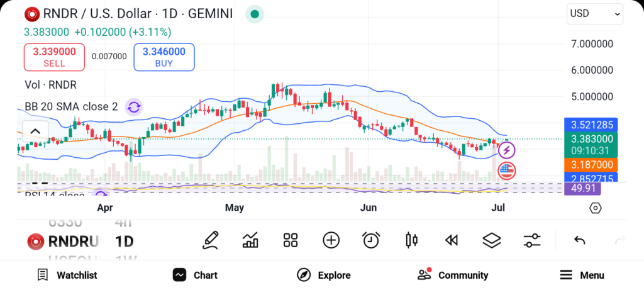
Task: Tap the red SELL 3.339000 button
Action: tap(54, 57)
